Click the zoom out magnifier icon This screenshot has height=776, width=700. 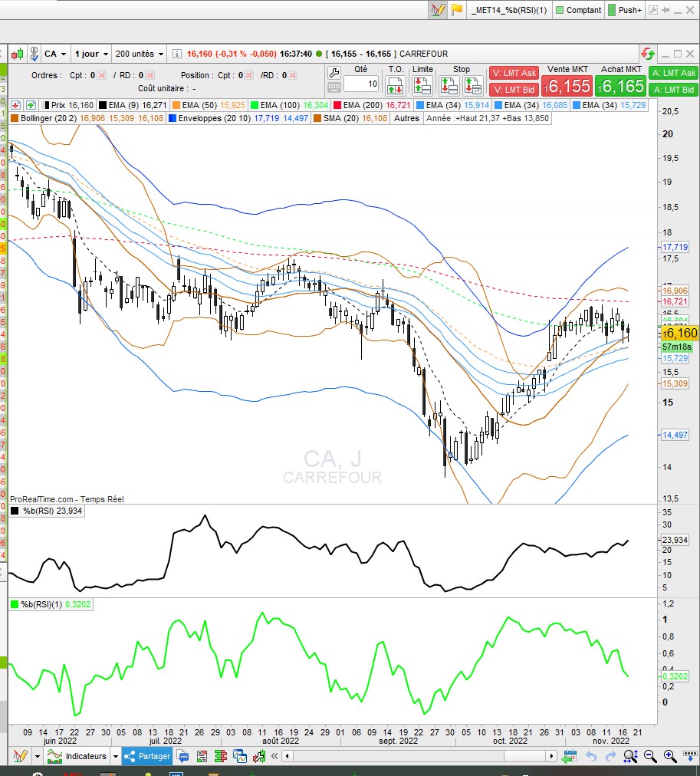pos(650,756)
